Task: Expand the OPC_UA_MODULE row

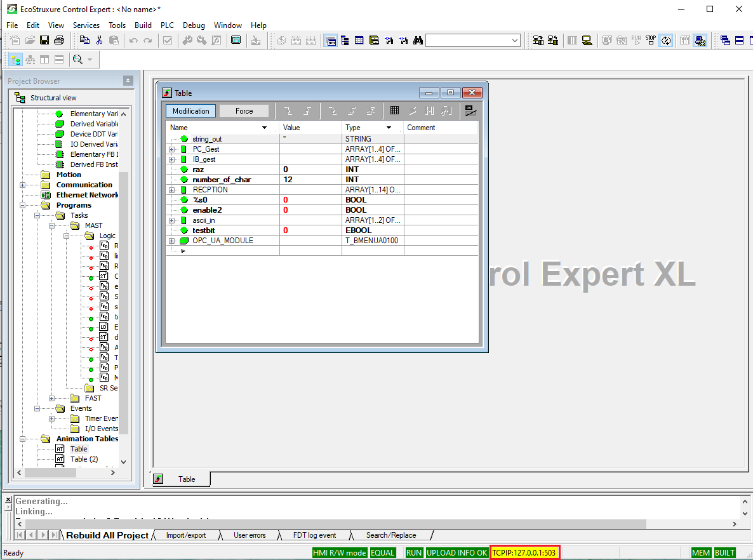Action: tap(171, 241)
